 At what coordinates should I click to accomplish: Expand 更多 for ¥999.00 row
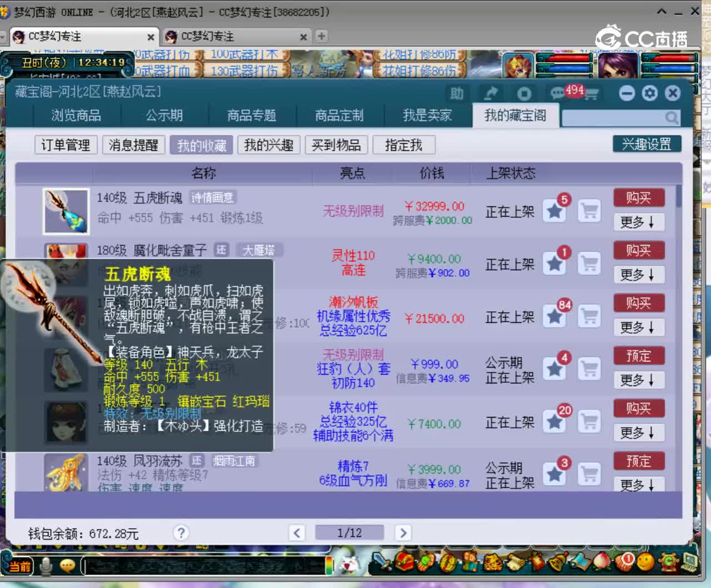tap(638, 380)
